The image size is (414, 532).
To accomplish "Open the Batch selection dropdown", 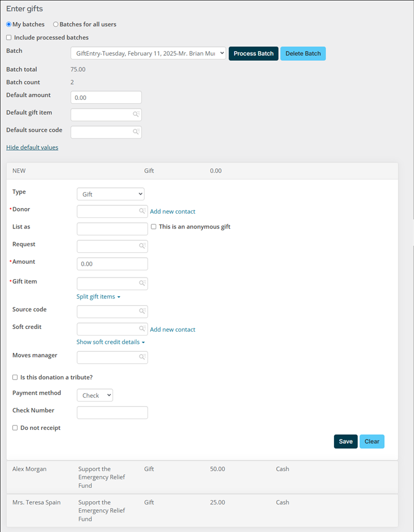I will coord(148,54).
